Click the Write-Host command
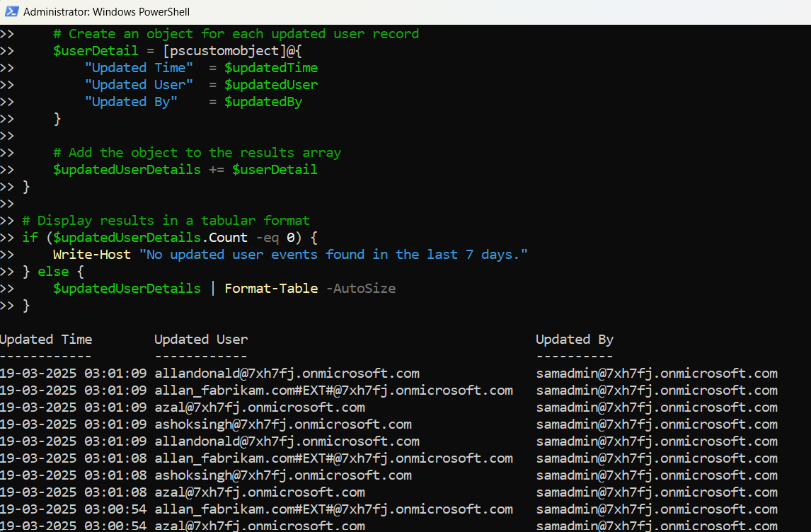This screenshot has height=532, width=811. 92,255
